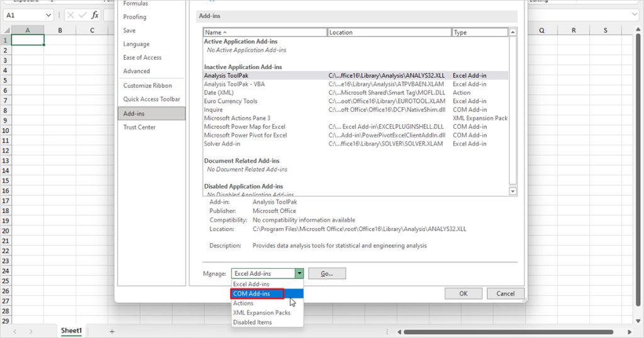Select the Euro Currency Tools row
This screenshot has height=338, width=644.
tap(356, 101)
